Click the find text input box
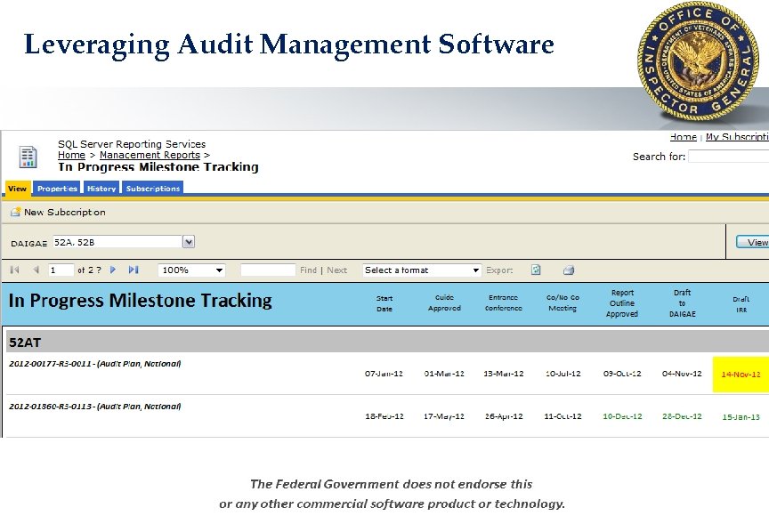769x532 pixels. click(268, 270)
